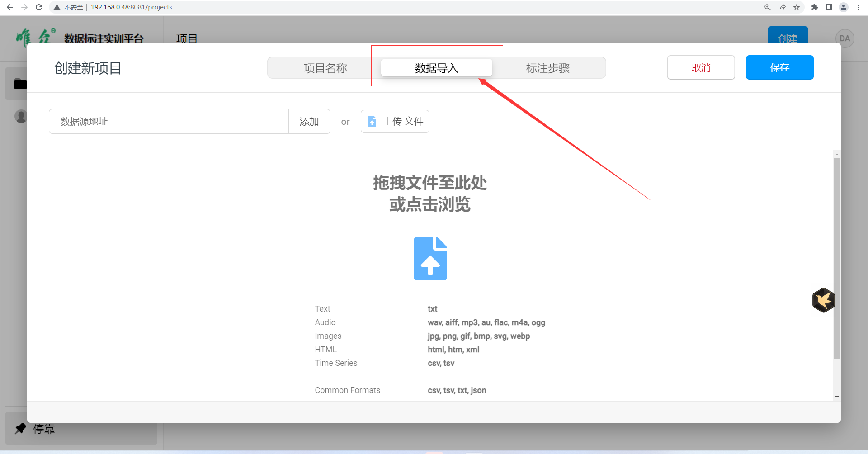Viewport: 868px width, 454px height.
Task: Click the 取消 button
Action: (701, 68)
